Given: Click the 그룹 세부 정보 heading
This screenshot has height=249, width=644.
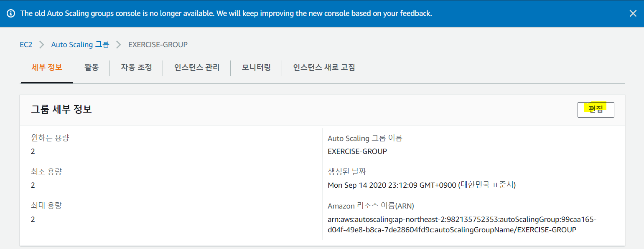Looking at the screenshot, I should 61,109.
